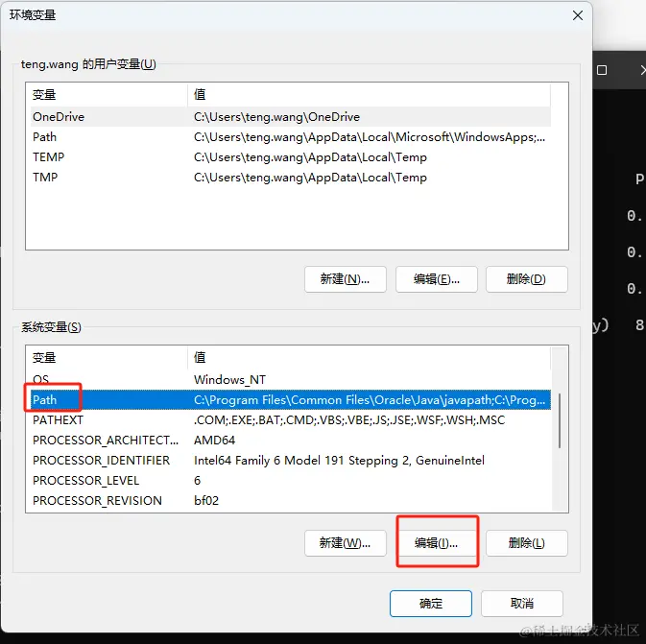
Task: Click the Intel64 Family 6 value
Action: (339, 461)
